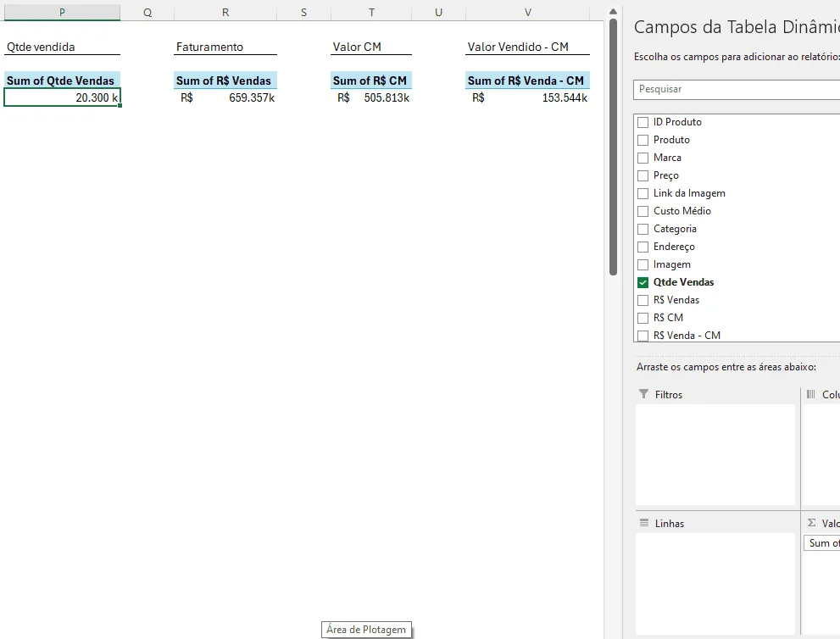Toggle the R$ CM field checkbox

pos(643,318)
